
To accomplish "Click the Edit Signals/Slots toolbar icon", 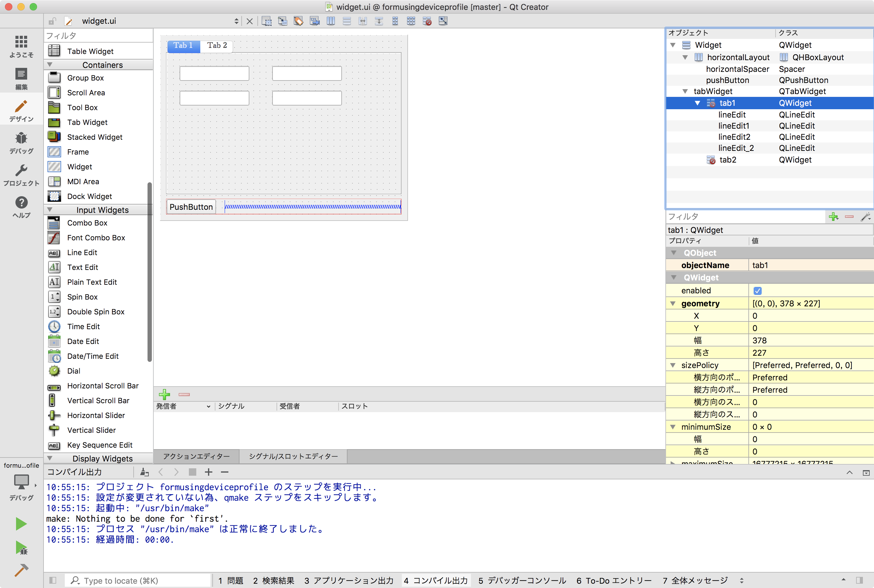I will (x=282, y=21).
